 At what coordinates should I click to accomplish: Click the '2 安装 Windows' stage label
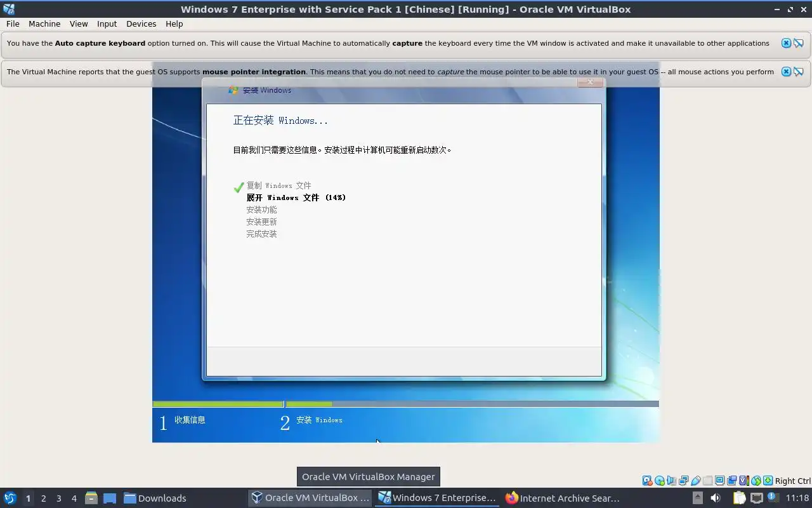[311, 422]
